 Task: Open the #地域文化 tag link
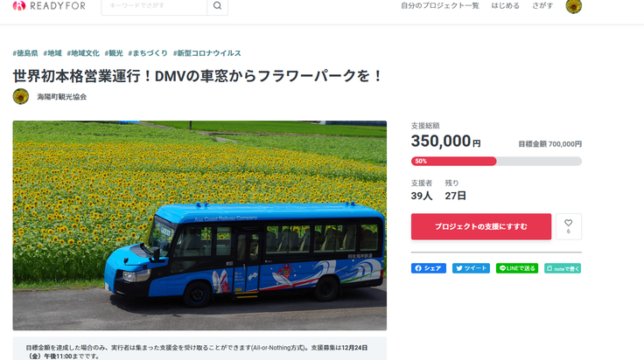(x=83, y=53)
